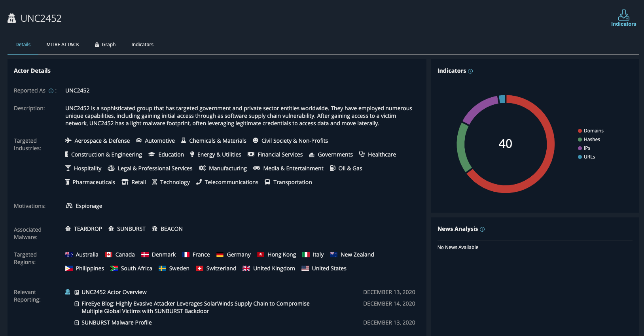Click the United States flag icon

coord(305,268)
